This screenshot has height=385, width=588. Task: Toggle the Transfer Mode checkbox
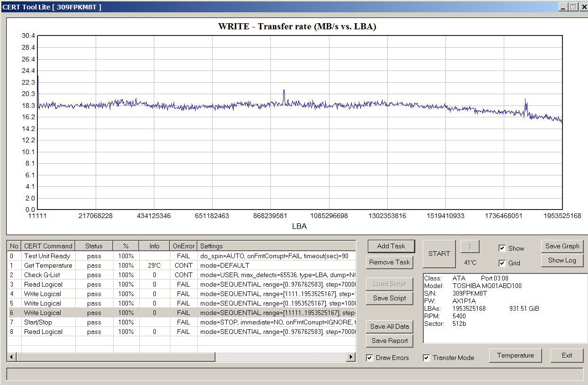[x=427, y=358]
